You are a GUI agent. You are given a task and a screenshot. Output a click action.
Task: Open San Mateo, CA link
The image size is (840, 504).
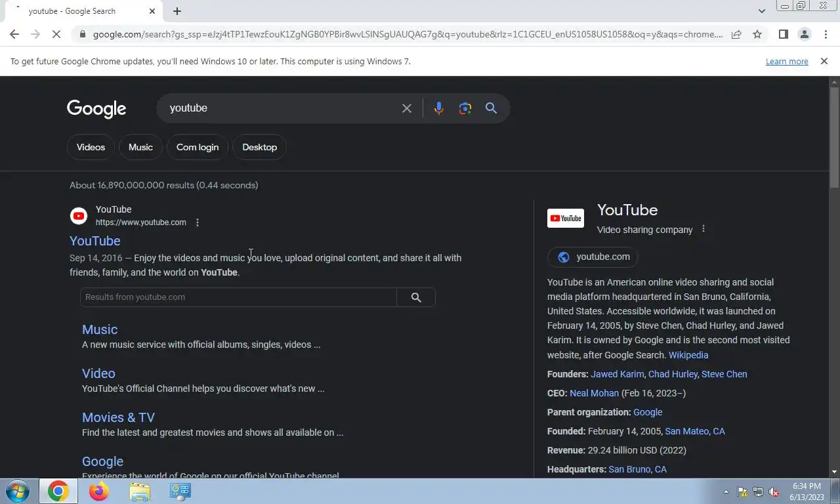tap(695, 431)
